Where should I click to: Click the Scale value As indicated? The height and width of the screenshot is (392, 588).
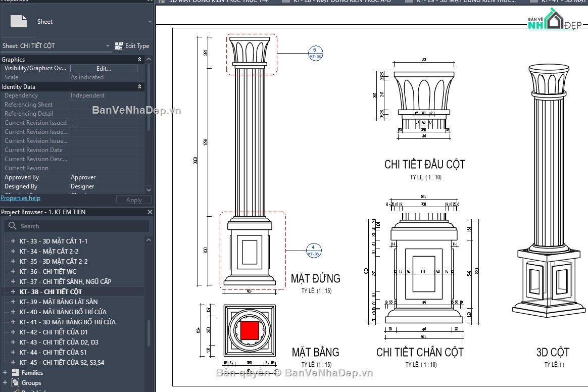(87, 77)
